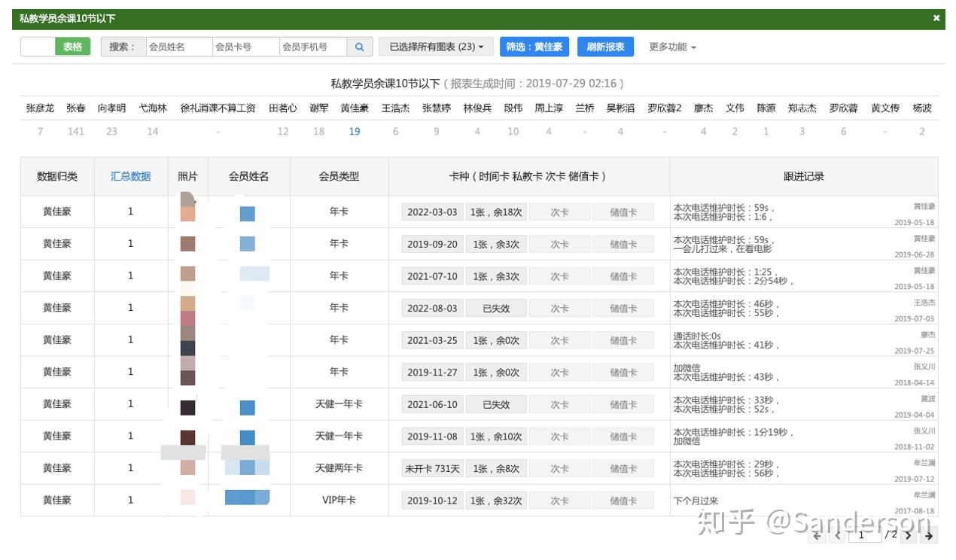The height and width of the screenshot is (560, 956).
Task: Focus the 会员姓名 search field
Action: (179, 47)
